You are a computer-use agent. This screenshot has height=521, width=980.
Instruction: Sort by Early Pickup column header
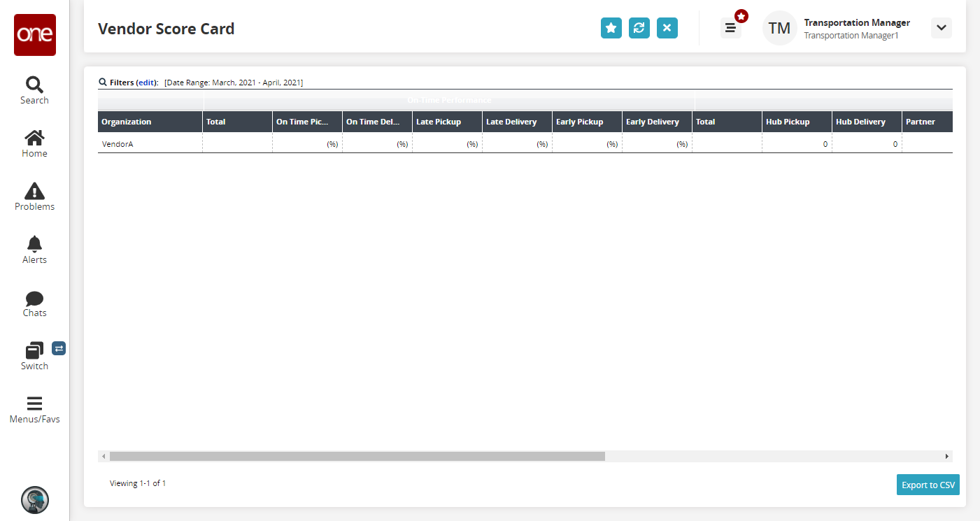(588, 122)
